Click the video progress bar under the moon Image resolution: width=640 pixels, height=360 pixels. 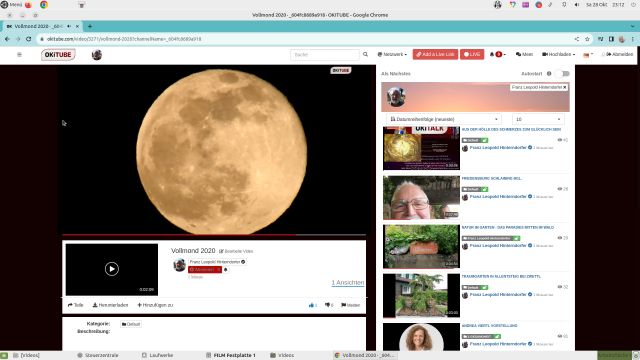coord(214,235)
